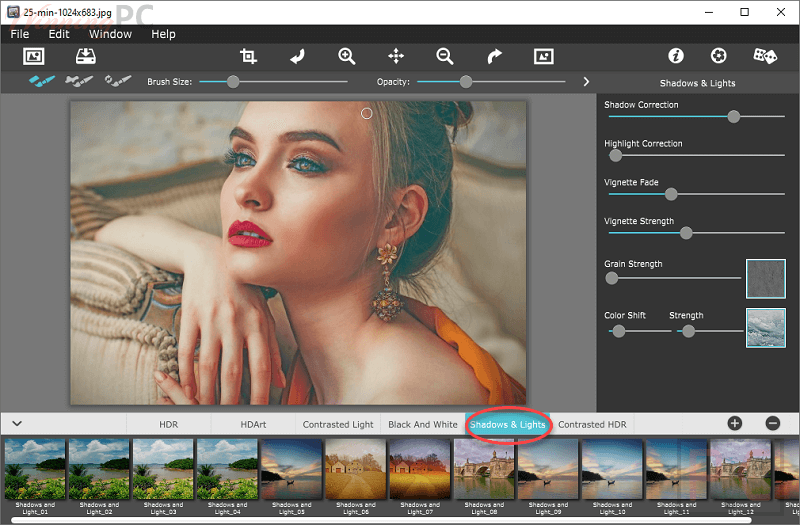This screenshot has height=525, width=800.
Task: Click the app icon in title bar
Action: (13, 12)
